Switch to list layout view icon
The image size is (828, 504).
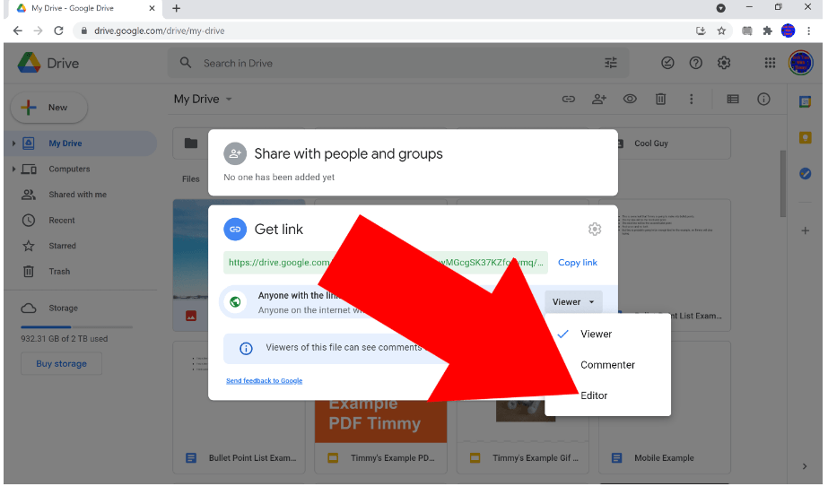click(x=733, y=100)
